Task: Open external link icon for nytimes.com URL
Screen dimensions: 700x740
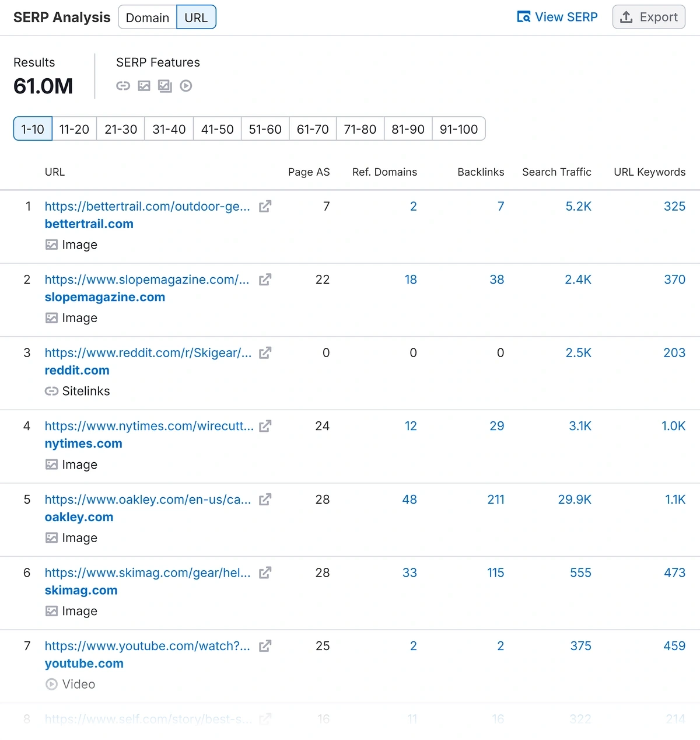Action: click(x=265, y=426)
